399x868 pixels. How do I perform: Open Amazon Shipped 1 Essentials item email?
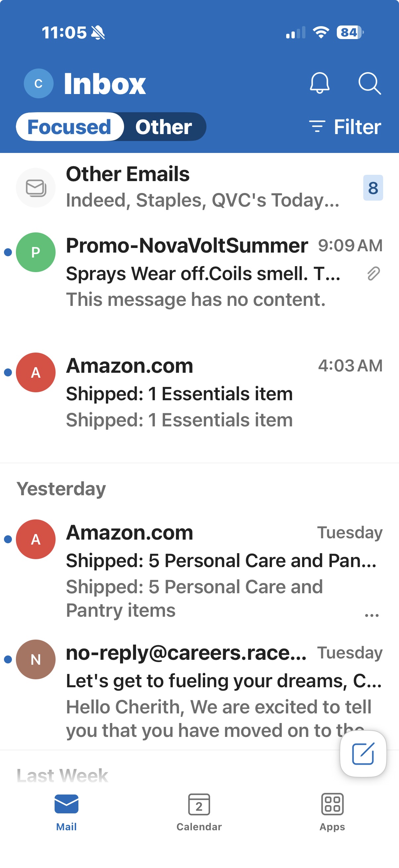[x=199, y=393]
